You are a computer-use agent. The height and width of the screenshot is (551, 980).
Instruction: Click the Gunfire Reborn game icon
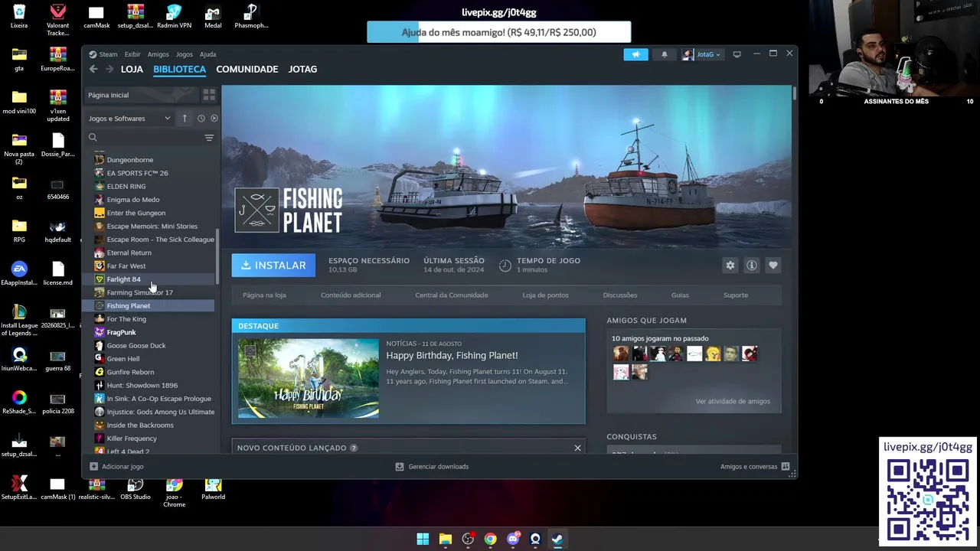point(100,372)
